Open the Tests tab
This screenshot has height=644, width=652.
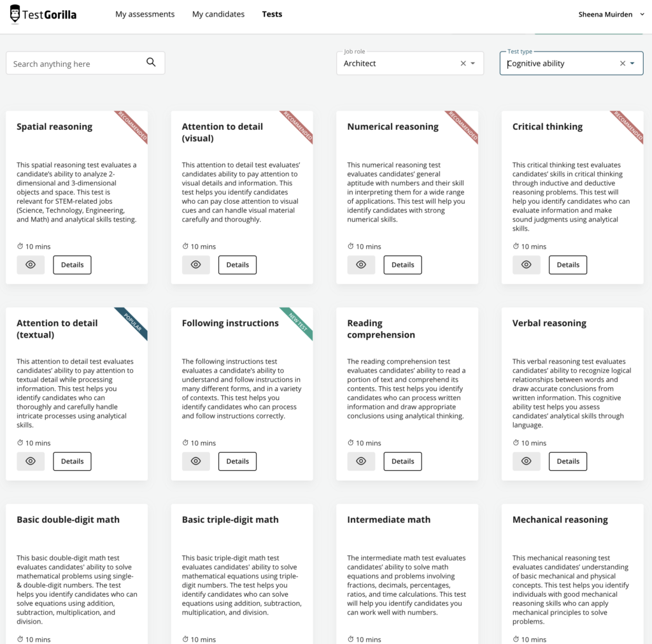(x=272, y=14)
